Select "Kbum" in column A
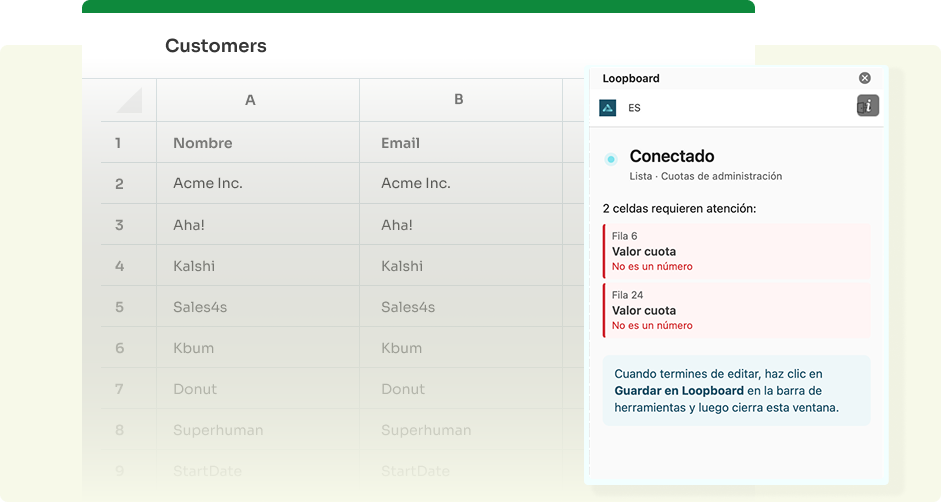The image size is (941, 502). [258, 348]
